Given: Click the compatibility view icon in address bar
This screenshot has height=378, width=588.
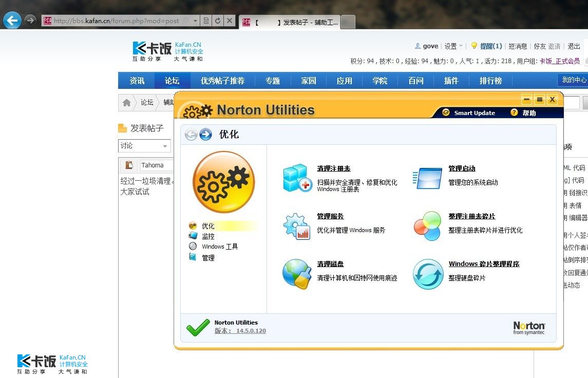Looking at the screenshot, I should (206, 21).
